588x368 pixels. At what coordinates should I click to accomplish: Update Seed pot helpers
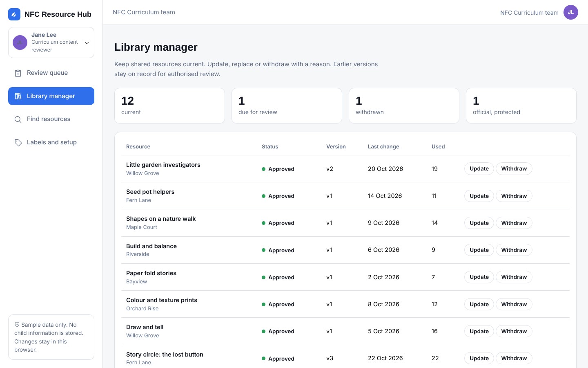479,196
